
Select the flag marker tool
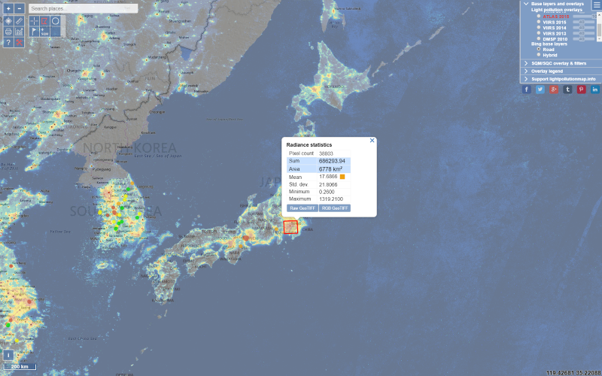34,32
